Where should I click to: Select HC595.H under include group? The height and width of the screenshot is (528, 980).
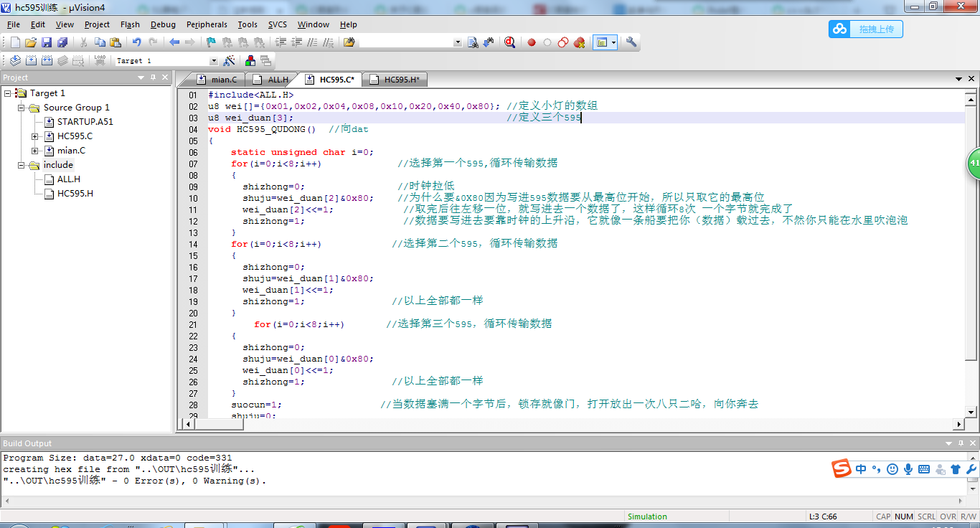[x=75, y=194]
